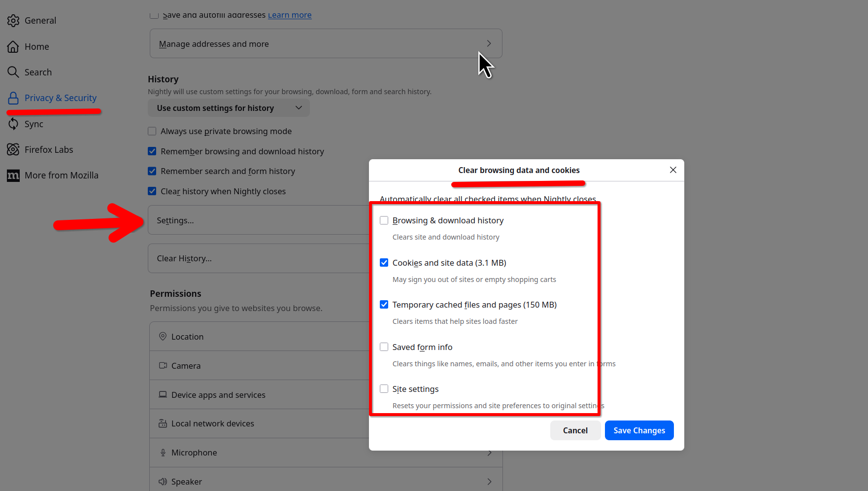
Task: Enable Browsing & download history checkbox
Action: (x=384, y=220)
